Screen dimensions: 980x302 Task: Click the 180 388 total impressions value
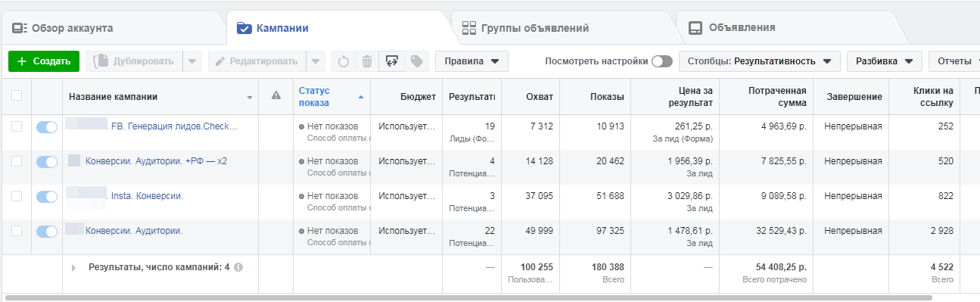[x=607, y=267]
